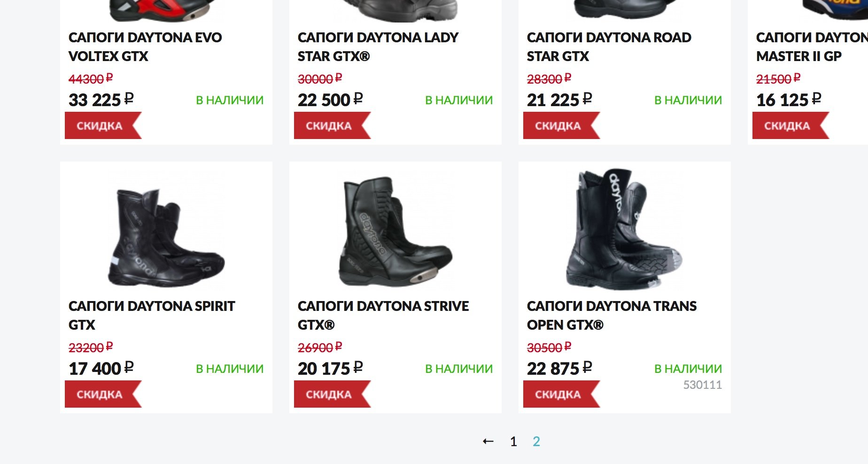Open the Сапоги Daytona Strive GTX title
868x464 pixels.
pyautogui.click(x=383, y=315)
